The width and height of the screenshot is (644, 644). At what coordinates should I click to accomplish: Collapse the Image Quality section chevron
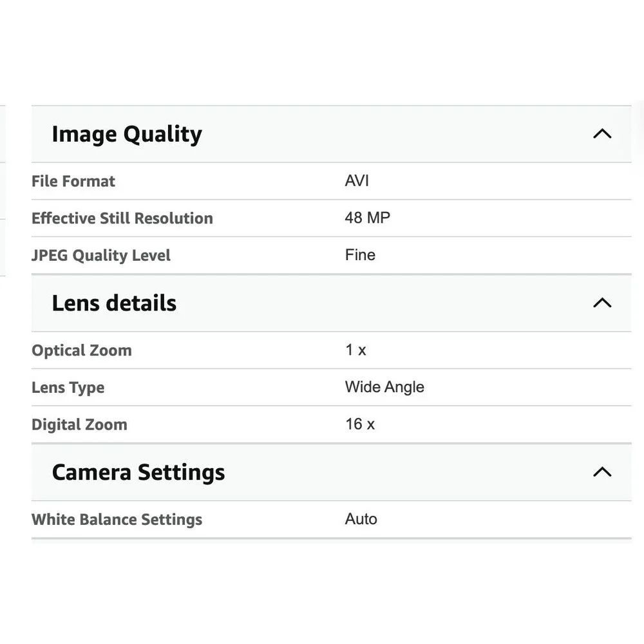[x=602, y=134]
